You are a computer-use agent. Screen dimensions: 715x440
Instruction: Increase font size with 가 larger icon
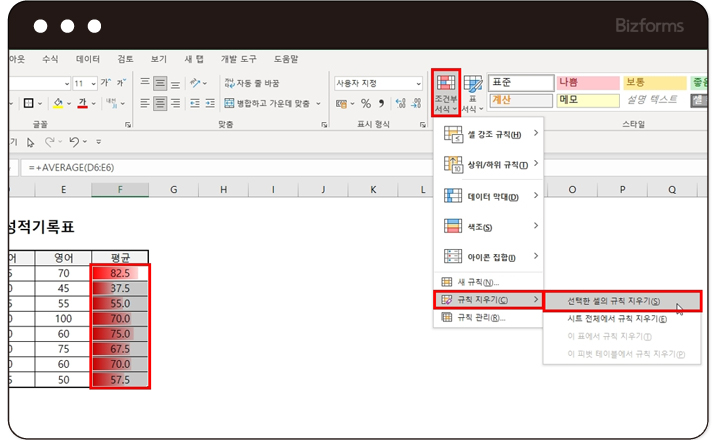pyautogui.click(x=106, y=83)
